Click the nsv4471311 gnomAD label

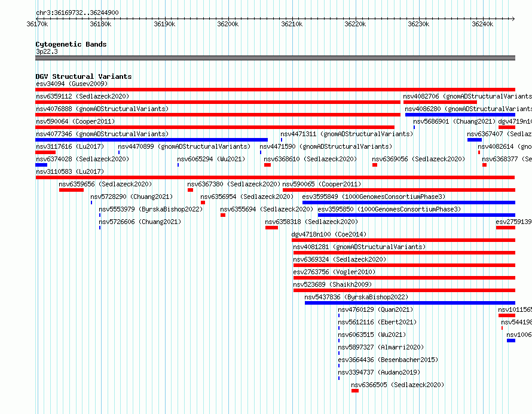pos(347,134)
